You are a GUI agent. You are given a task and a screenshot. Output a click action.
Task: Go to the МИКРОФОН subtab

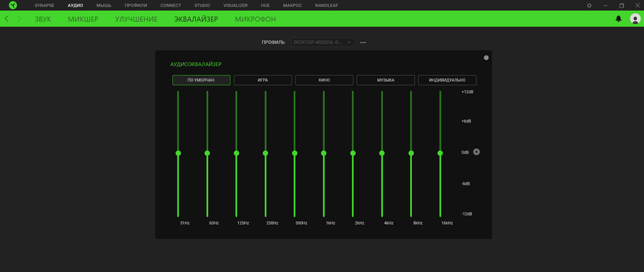pos(255,19)
